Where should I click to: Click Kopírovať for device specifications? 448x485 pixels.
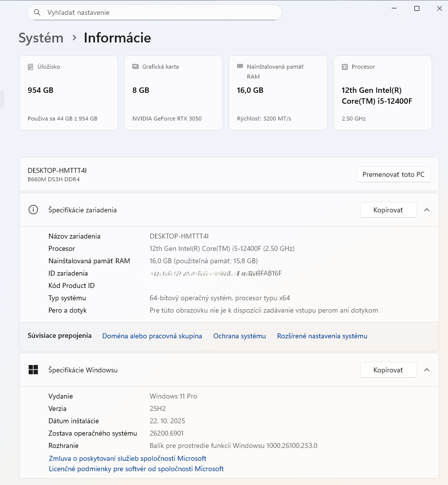tap(388, 209)
